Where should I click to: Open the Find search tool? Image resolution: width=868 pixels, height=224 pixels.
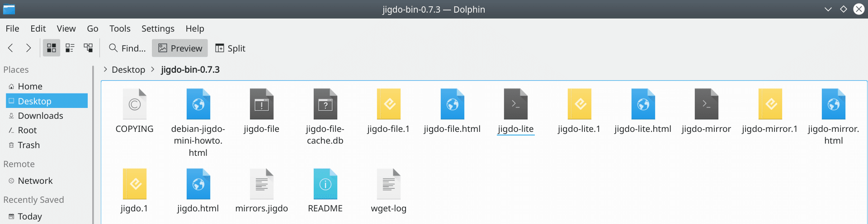(127, 48)
